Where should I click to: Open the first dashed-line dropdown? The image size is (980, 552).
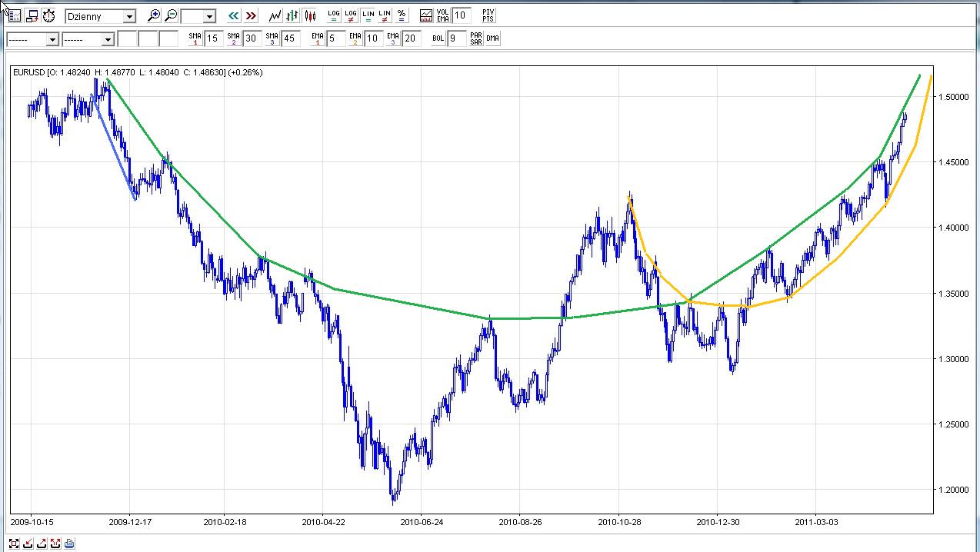(x=52, y=39)
